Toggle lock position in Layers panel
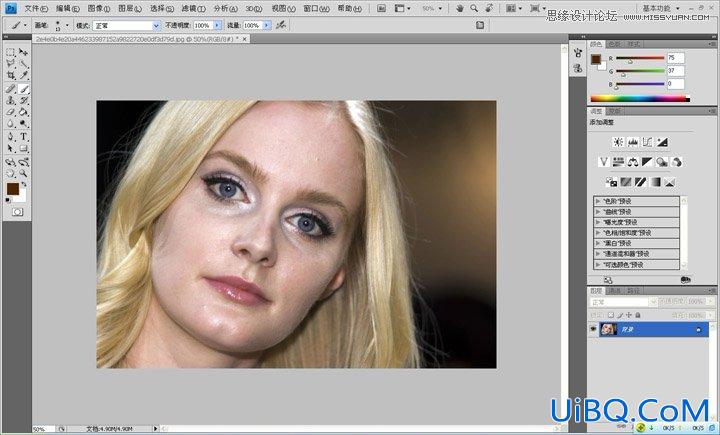The width and height of the screenshot is (720, 435). coord(629,315)
